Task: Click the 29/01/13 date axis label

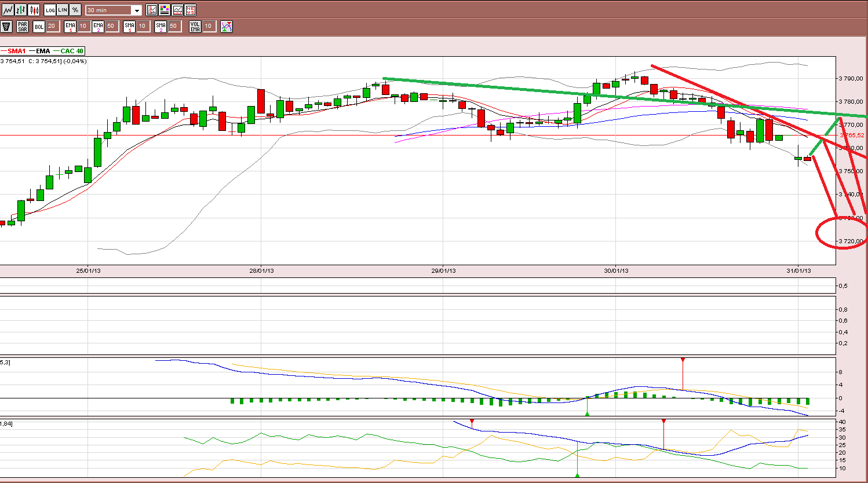Action: click(x=443, y=270)
